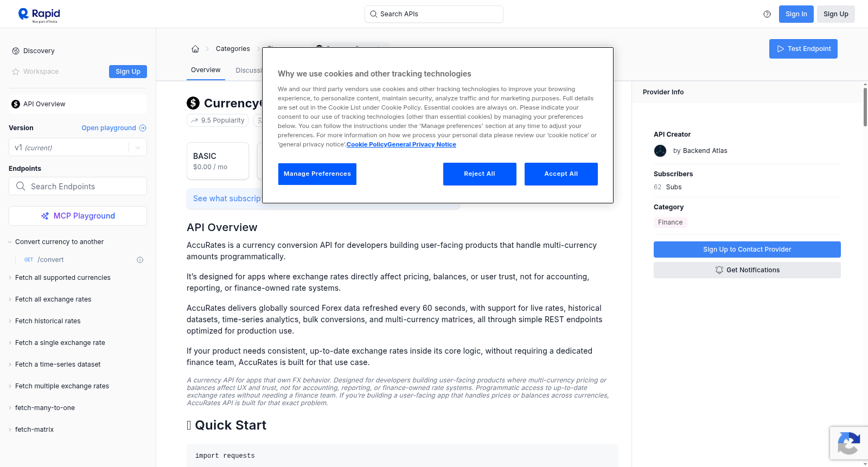
Task: Click the info icon next to /convert
Action: click(x=140, y=260)
